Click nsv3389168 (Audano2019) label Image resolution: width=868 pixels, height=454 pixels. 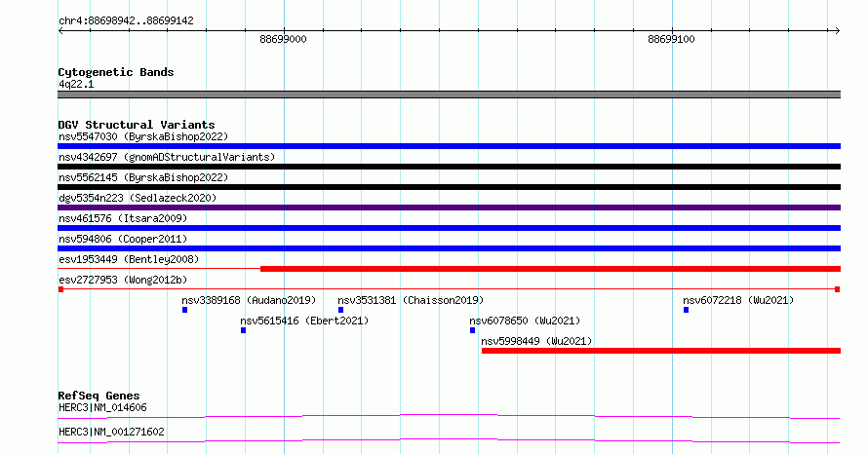(x=249, y=300)
